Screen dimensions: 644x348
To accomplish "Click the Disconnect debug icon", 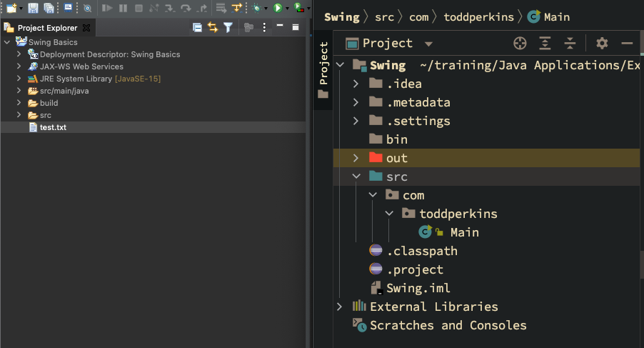I will tap(154, 8).
